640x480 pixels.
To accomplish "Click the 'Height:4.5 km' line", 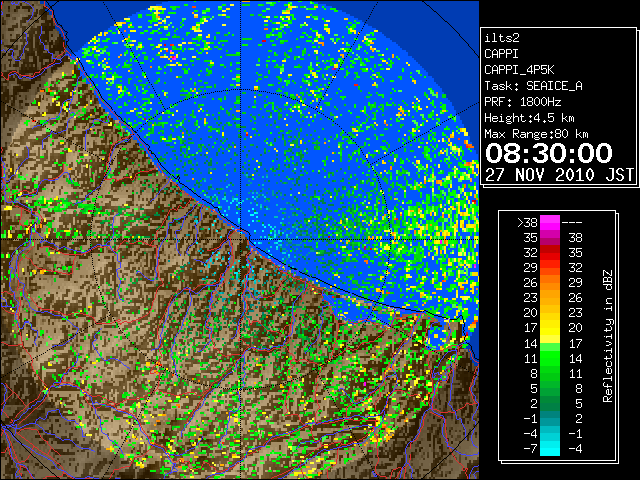I will 529,118.
